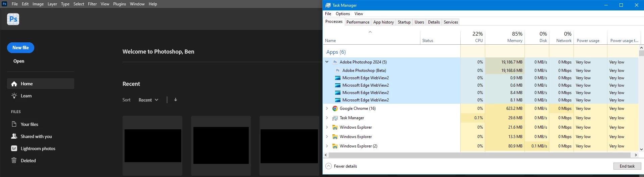The width and height of the screenshot is (644, 177).
Task: Switch to the Users tab
Action: tap(419, 22)
